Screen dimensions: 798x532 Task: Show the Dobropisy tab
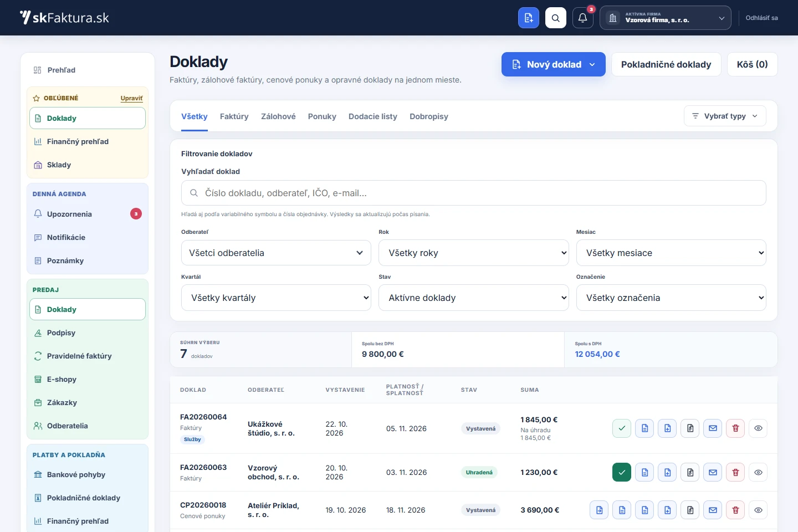429,116
